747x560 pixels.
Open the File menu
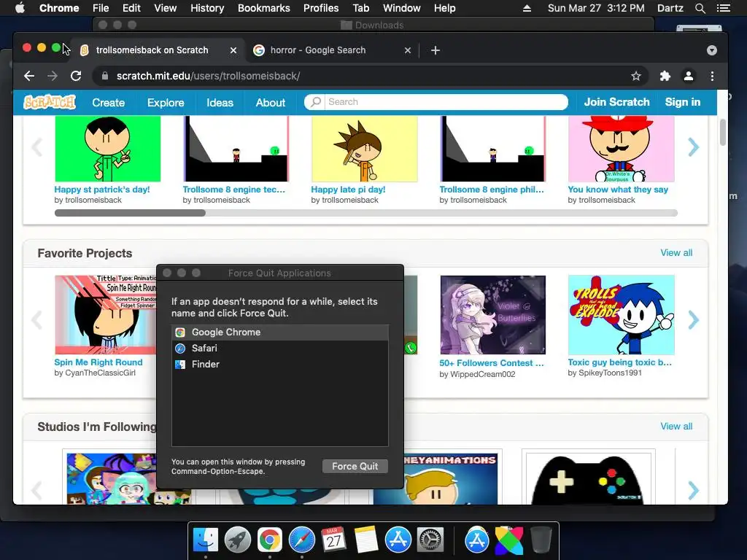[x=101, y=8]
